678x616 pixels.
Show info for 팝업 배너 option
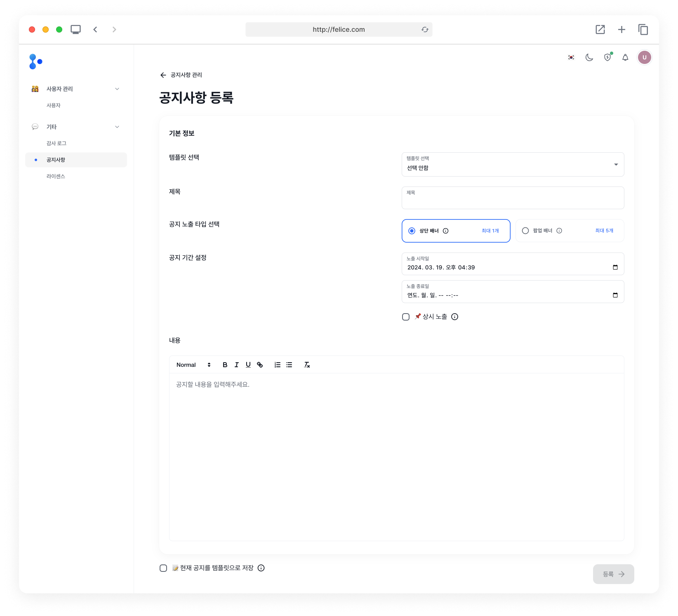[x=559, y=231]
